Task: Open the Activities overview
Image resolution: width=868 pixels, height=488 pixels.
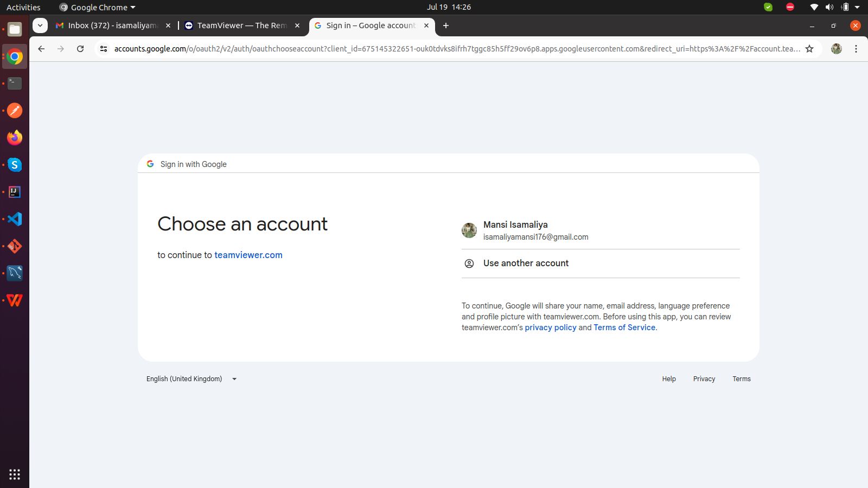Action: click(x=23, y=7)
